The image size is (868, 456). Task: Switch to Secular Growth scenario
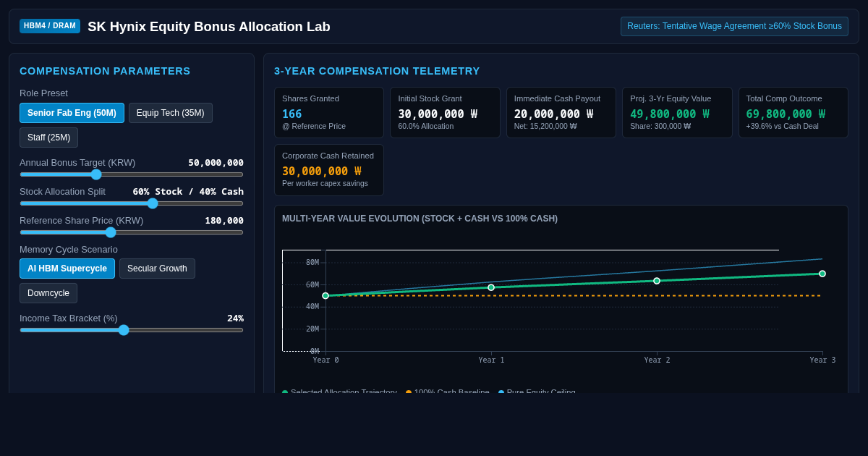pyautogui.click(x=157, y=269)
